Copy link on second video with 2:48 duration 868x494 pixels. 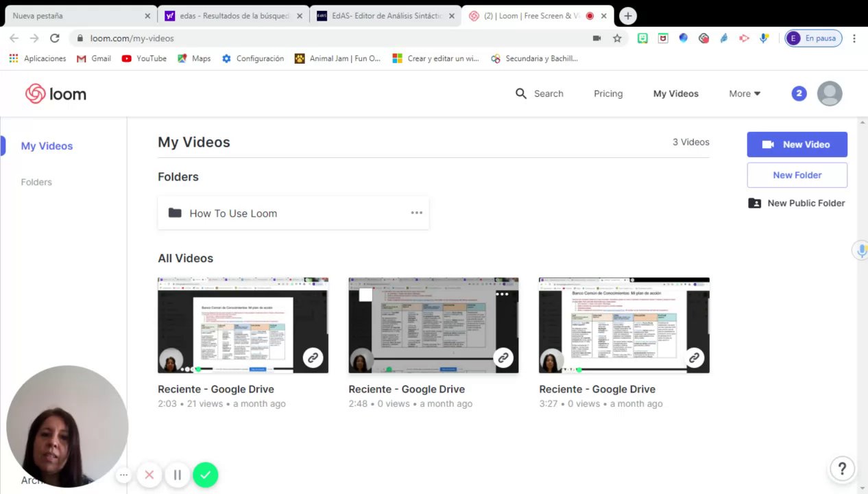click(x=503, y=357)
